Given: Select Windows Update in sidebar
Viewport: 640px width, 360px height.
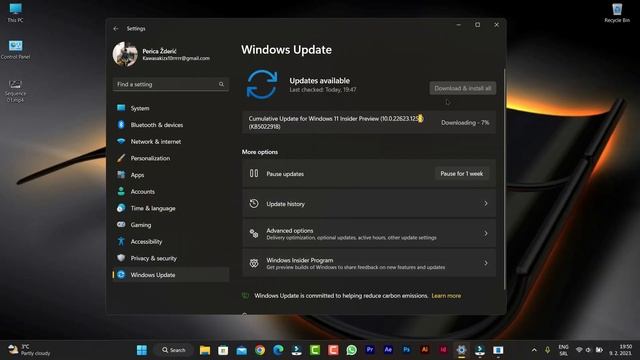Looking at the screenshot, I should point(171,275).
